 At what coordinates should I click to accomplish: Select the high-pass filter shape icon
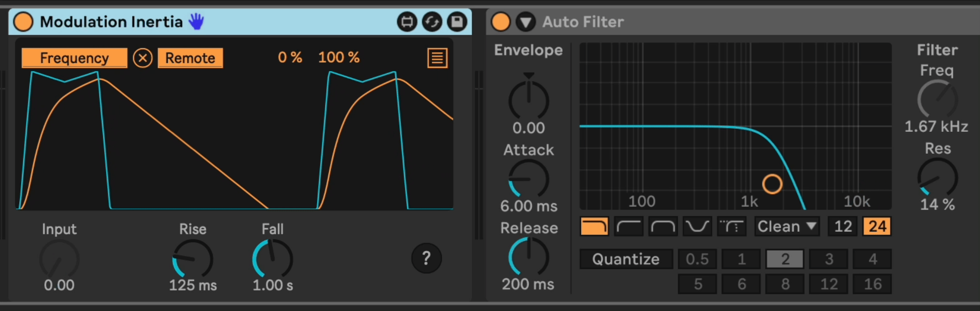point(628,226)
